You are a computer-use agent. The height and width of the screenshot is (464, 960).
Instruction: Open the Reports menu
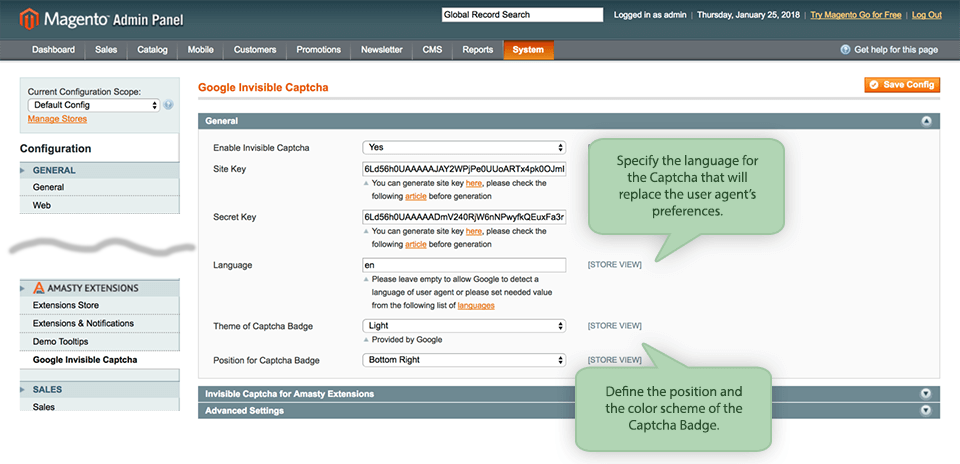[x=478, y=50]
